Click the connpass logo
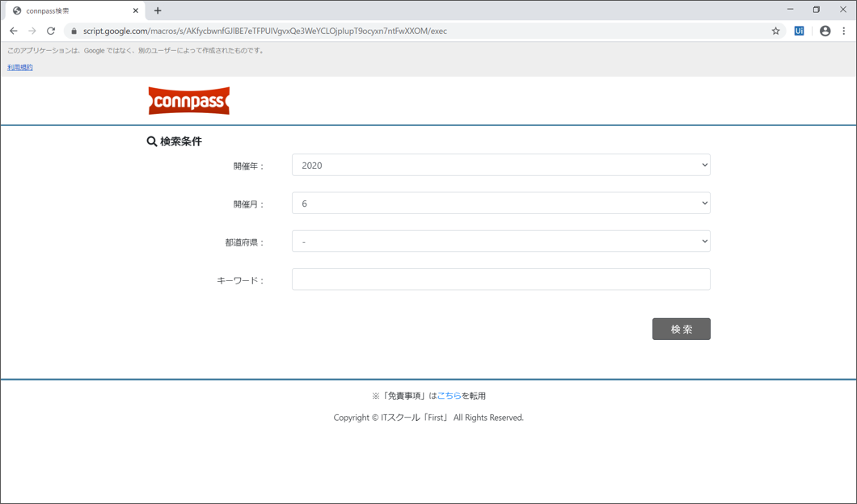This screenshot has height=504, width=857. coord(188,101)
